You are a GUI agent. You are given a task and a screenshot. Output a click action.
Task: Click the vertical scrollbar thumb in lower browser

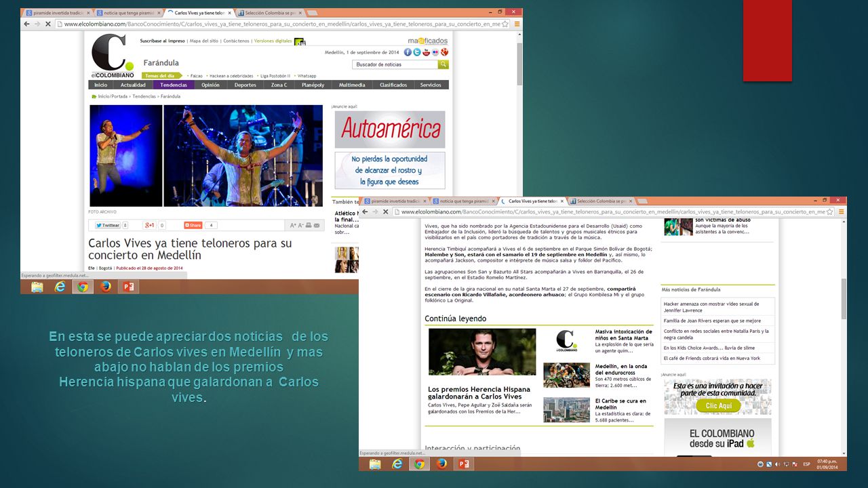[x=843, y=298]
